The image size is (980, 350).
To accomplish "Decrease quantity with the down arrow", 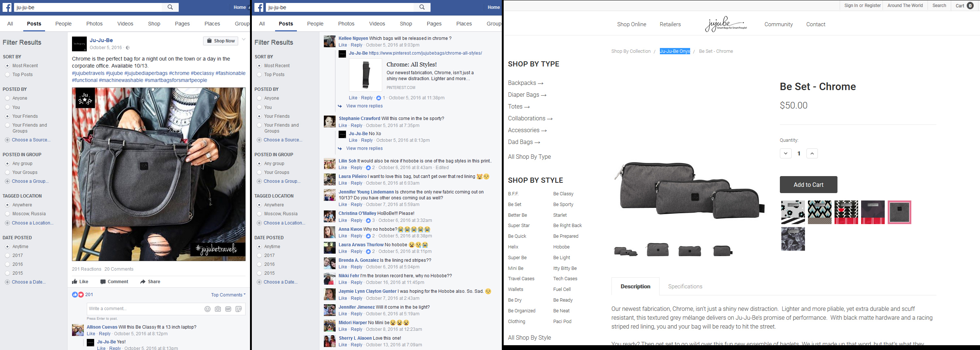I will coord(786,154).
